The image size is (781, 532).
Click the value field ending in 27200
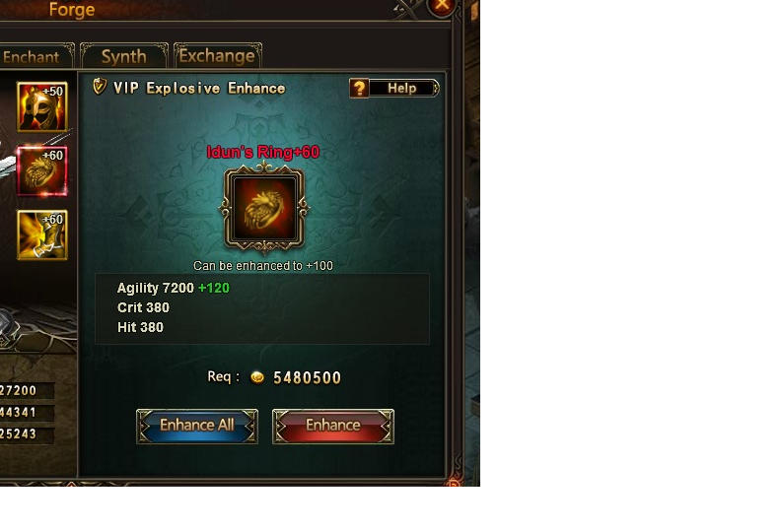(x=27, y=391)
